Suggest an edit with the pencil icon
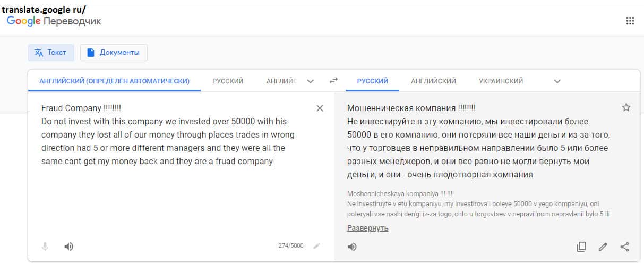This screenshot has height=263, width=644. pyautogui.click(x=603, y=247)
